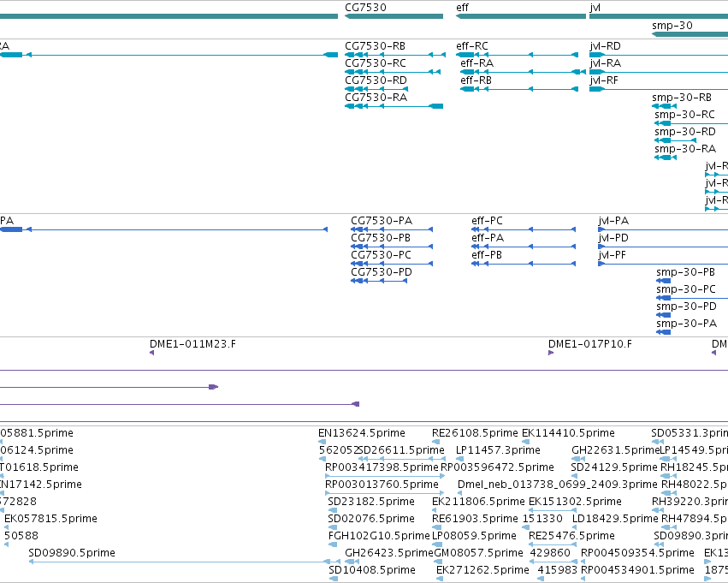Image resolution: width=728 pixels, height=583 pixels.
Task: Choose the eff-RA transcript label
Action: [476, 63]
